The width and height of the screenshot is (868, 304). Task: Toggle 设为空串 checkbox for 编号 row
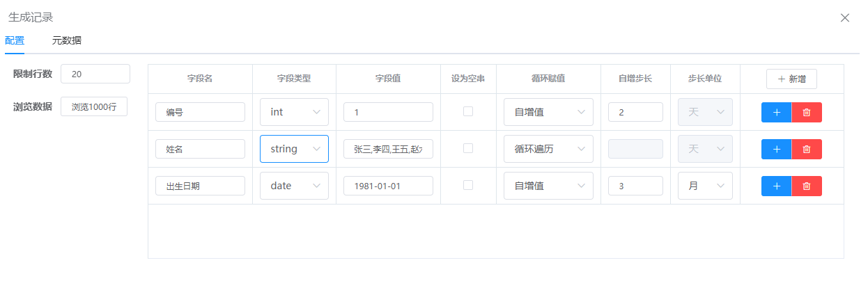[468, 111]
